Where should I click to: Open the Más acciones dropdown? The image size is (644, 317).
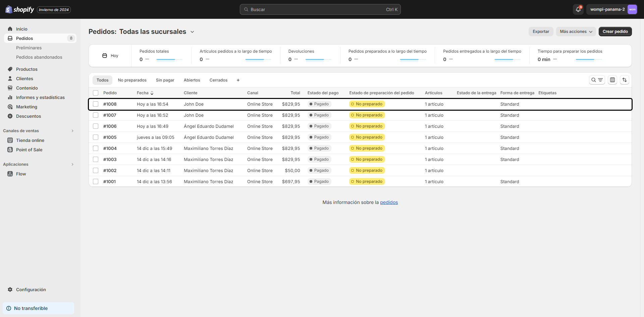coord(576,31)
